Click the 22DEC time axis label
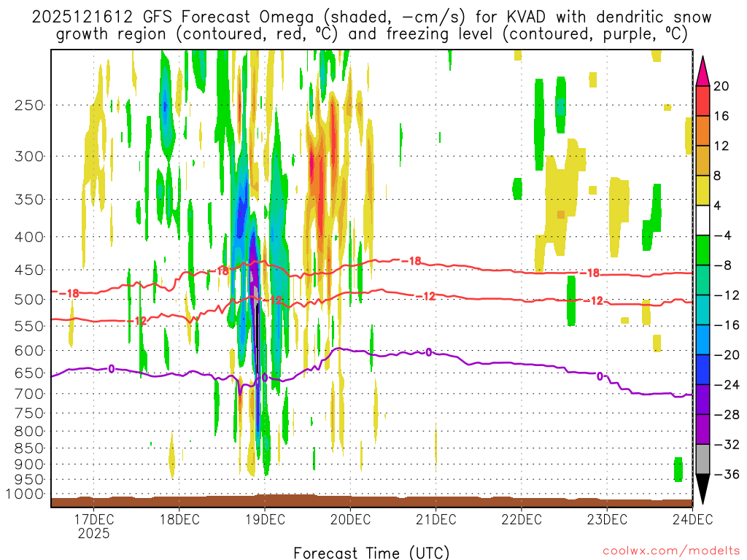This screenshot has height=560, width=747. [521, 519]
